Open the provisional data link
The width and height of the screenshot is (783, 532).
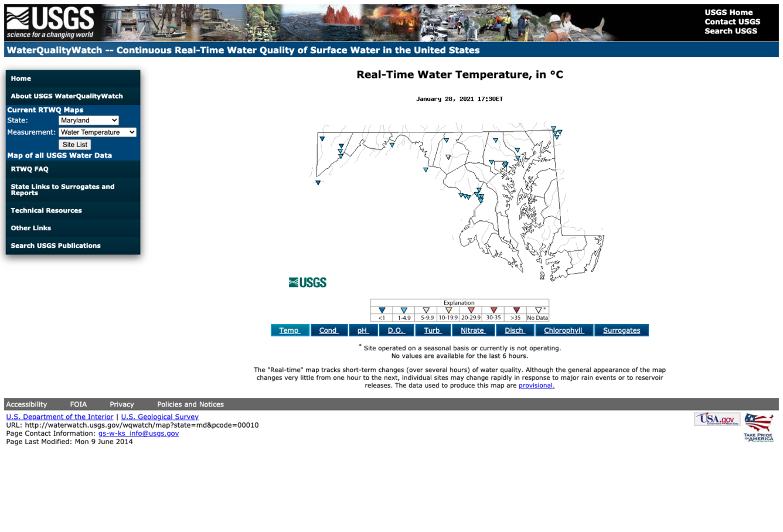tap(536, 385)
